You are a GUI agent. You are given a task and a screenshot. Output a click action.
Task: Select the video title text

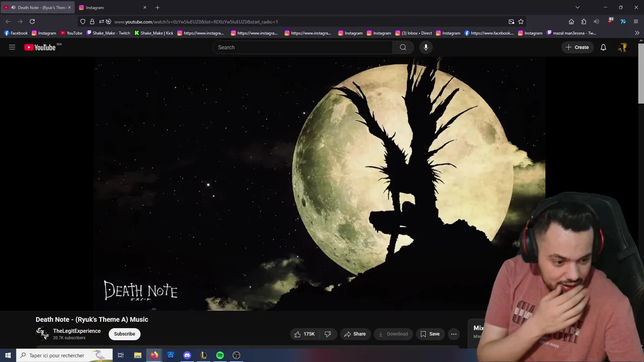click(92, 319)
